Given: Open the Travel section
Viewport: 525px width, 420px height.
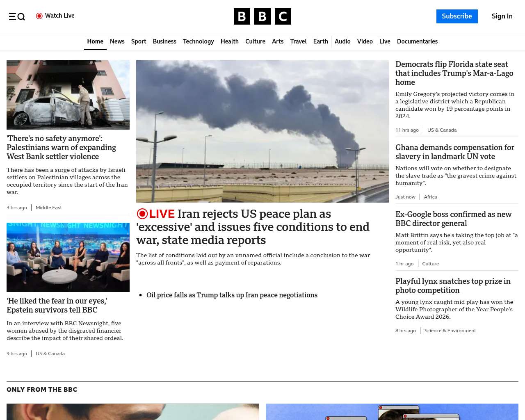Looking at the screenshot, I should (298, 41).
